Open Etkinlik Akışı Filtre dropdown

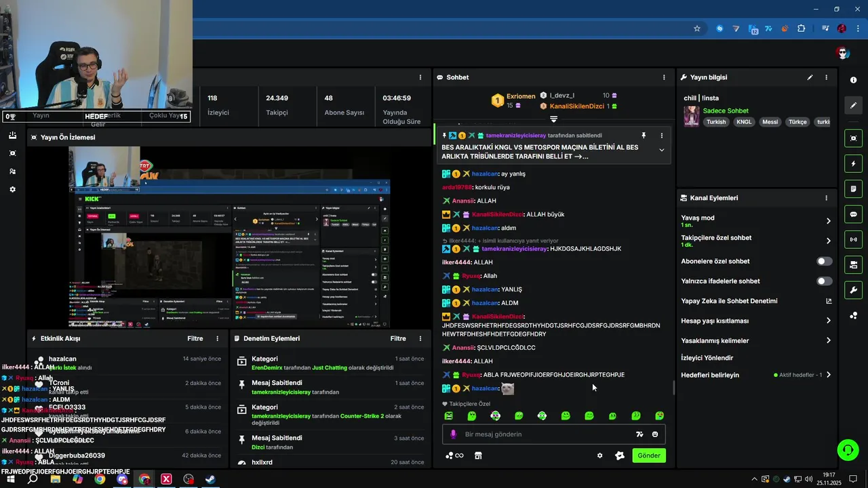[x=195, y=338]
